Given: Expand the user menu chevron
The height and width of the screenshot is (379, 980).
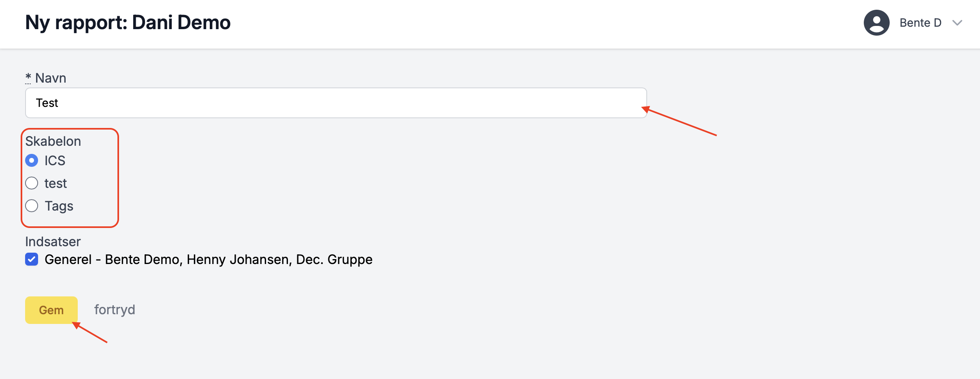Looking at the screenshot, I should [957, 23].
